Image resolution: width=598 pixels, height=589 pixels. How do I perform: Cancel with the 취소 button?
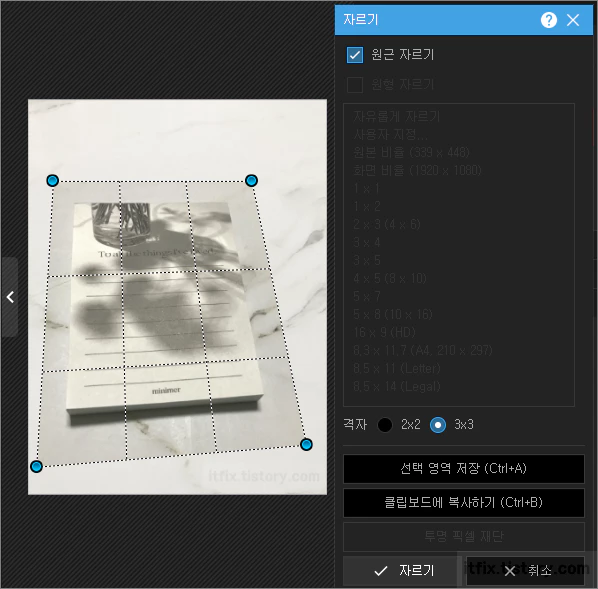[525, 571]
